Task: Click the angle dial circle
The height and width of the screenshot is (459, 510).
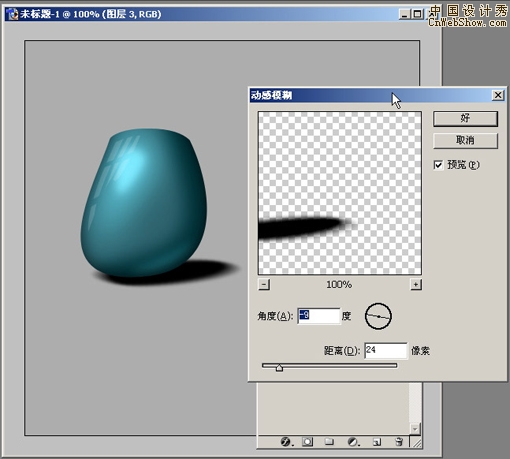Action: click(378, 316)
